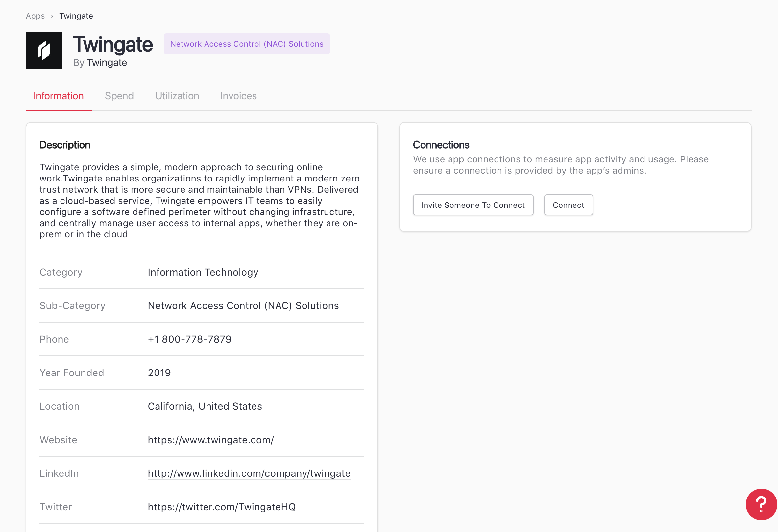The width and height of the screenshot is (778, 532).
Task: Click the Description heading
Action: pos(65,145)
